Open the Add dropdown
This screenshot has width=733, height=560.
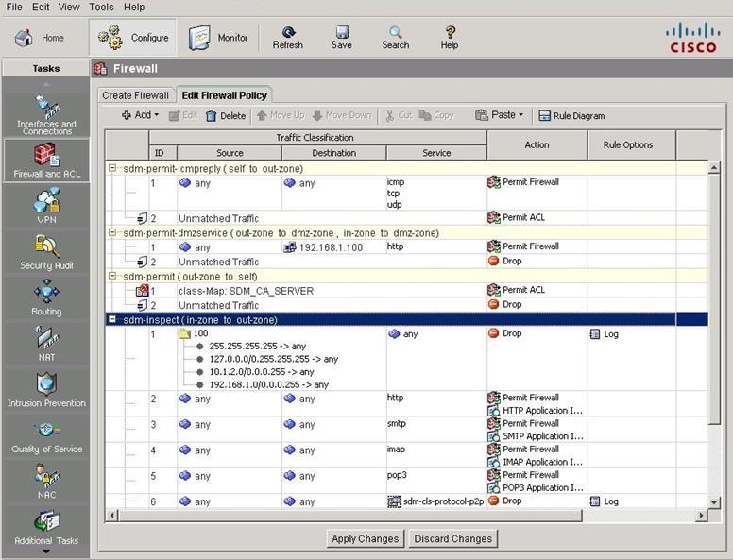point(140,115)
